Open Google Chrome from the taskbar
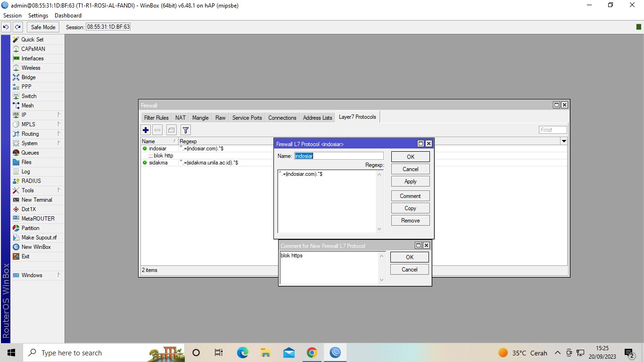Screen dimensions: 644x362 pyautogui.click(x=312, y=353)
